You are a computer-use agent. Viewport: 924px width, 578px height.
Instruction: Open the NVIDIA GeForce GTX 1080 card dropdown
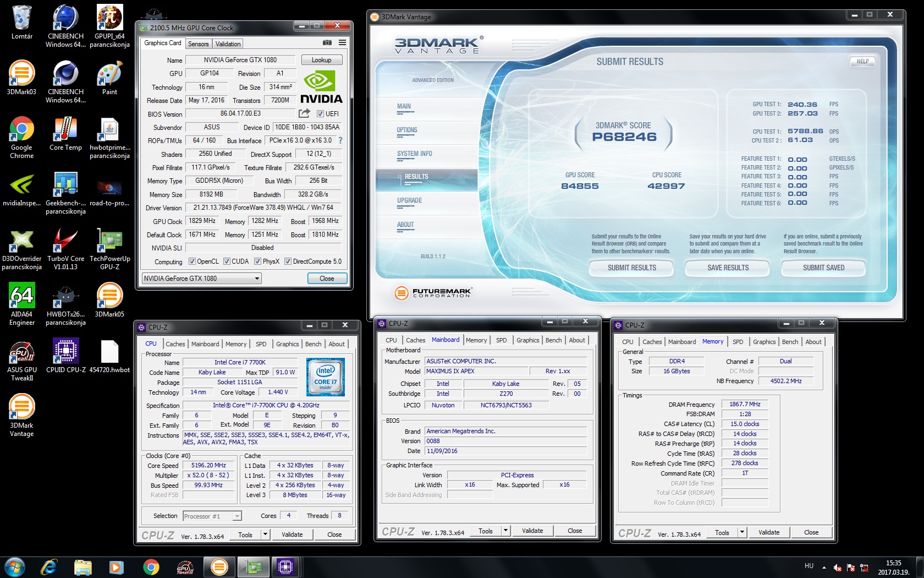(201, 279)
